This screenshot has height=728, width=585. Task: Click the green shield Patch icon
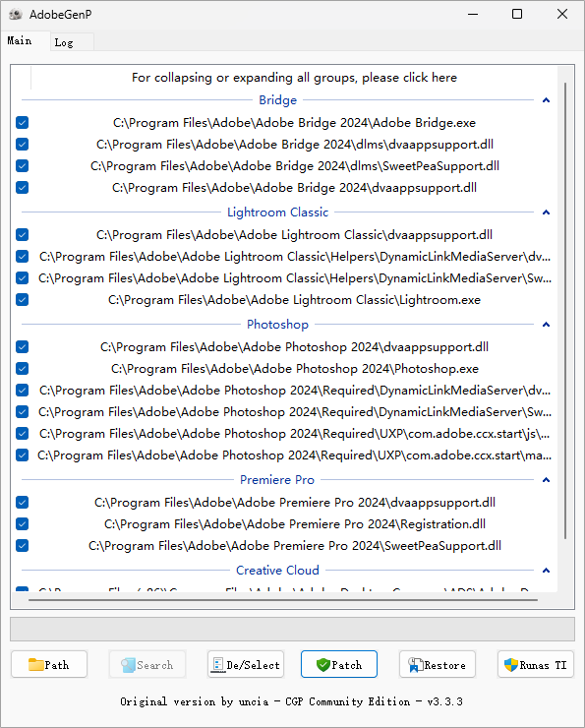tap(323, 665)
